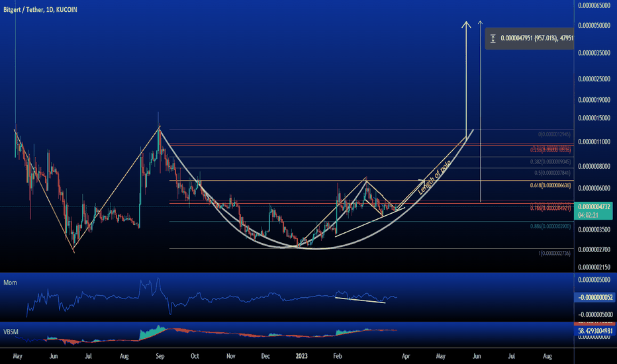
Task: Click the VBSM indicator label
Action: point(11,332)
